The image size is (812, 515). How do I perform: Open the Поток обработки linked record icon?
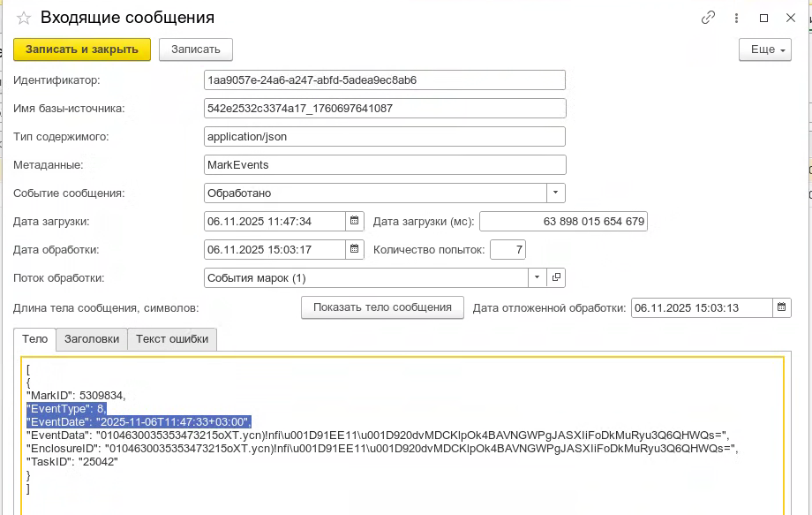click(x=556, y=277)
